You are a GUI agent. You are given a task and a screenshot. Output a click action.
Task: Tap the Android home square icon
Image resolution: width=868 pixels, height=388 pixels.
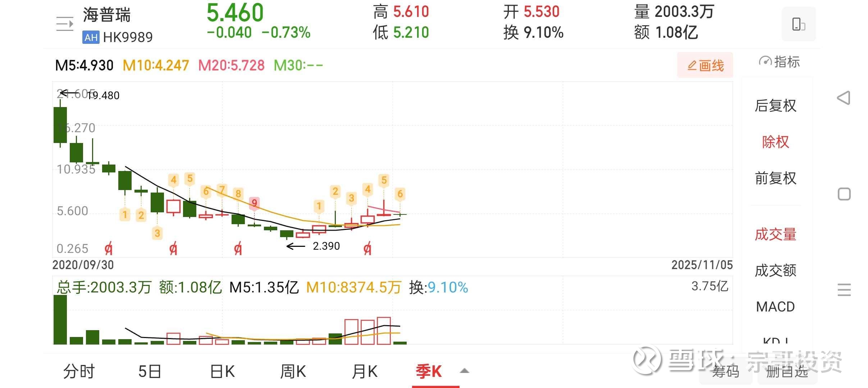pos(844,194)
